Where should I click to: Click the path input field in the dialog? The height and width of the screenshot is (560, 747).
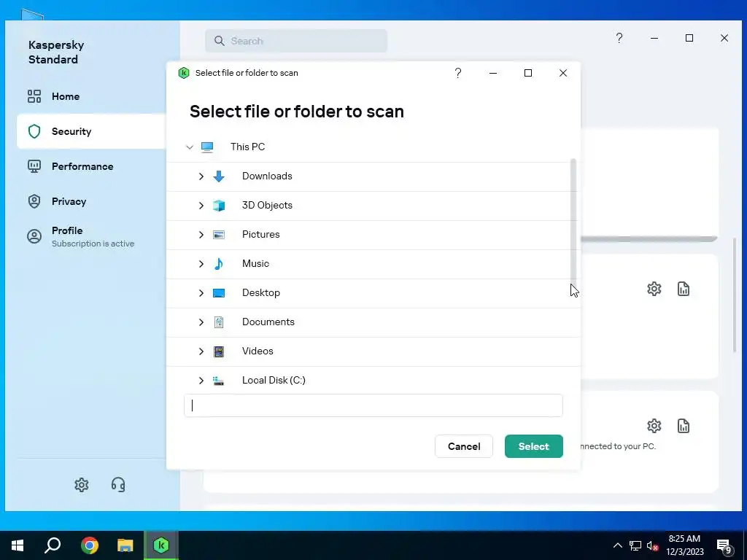[373, 405]
